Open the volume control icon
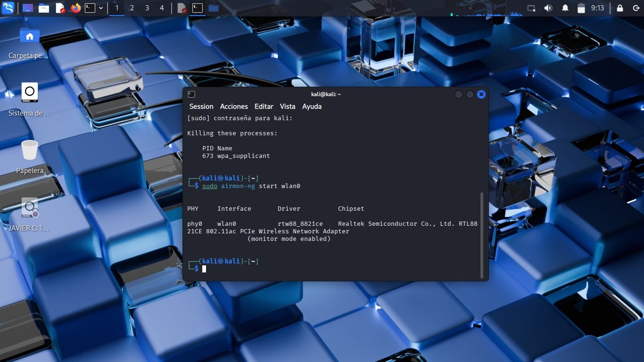The width and height of the screenshot is (644, 362). click(x=548, y=8)
